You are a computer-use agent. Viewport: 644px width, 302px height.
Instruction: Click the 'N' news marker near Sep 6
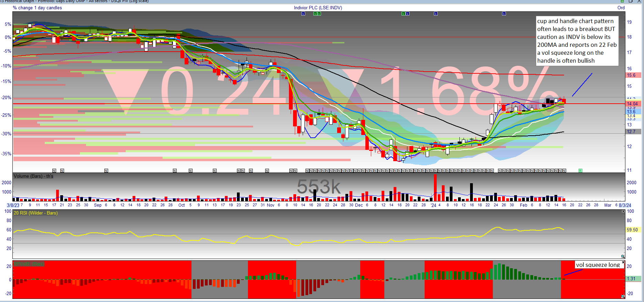point(106,170)
